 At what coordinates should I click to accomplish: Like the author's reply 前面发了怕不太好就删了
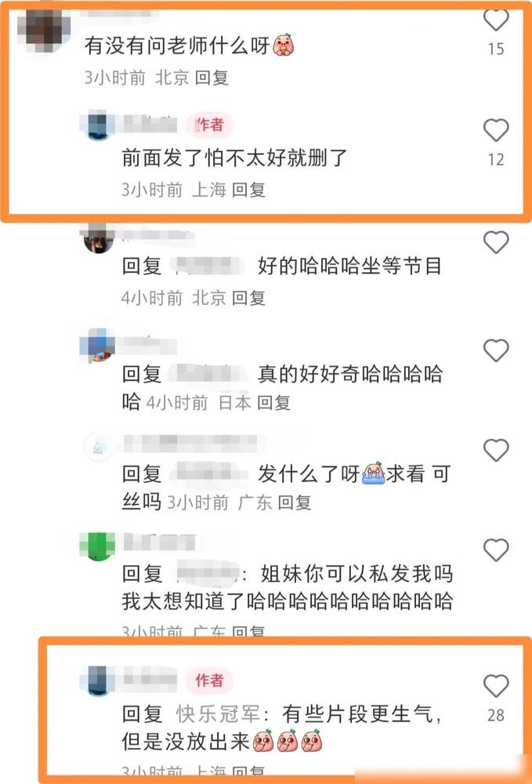point(496,130)
